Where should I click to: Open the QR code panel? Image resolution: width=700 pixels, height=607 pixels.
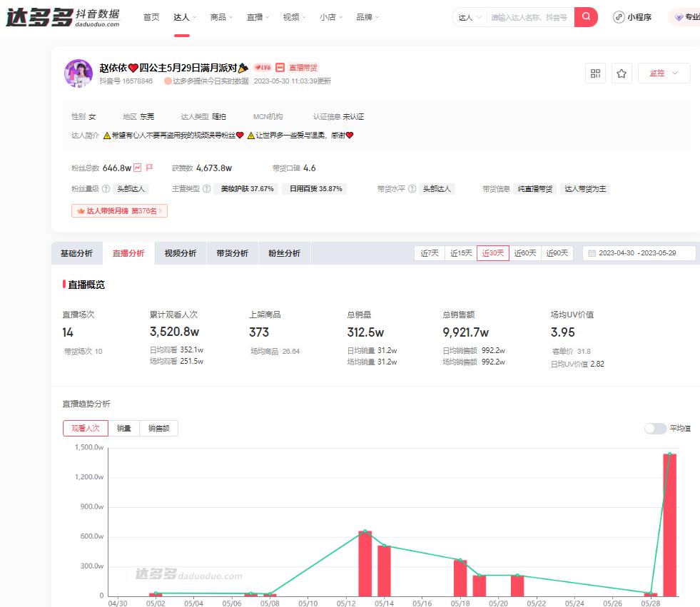595,73
